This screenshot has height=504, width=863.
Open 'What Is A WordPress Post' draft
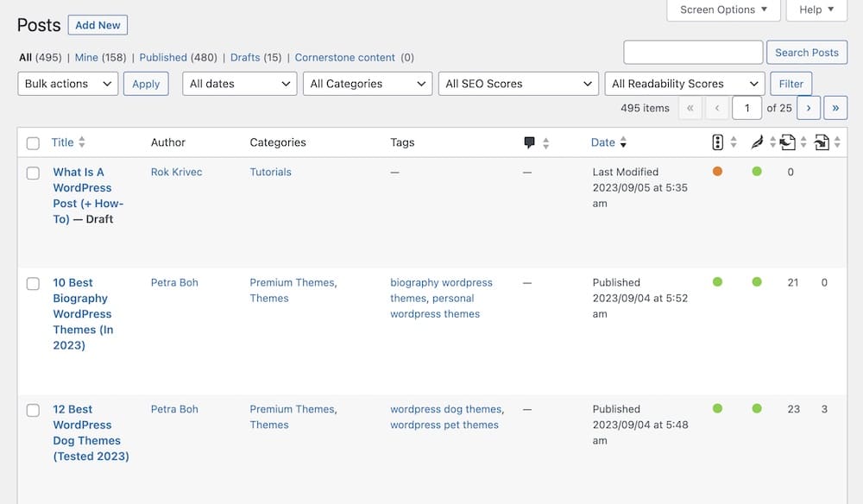point(88,195)
